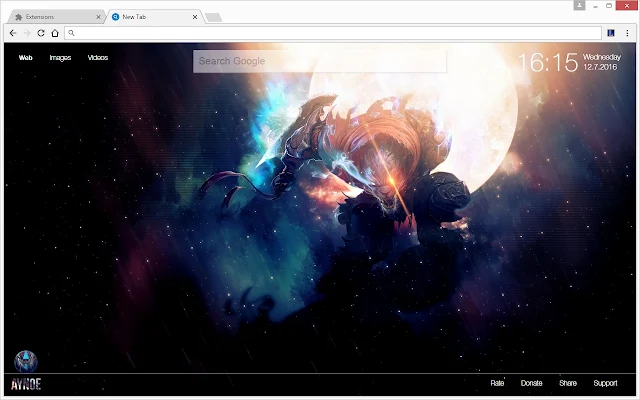Close the Extensions tab
Image resolution: width=640 pixels, height=400 pixels.
click(x=98, y=17)
